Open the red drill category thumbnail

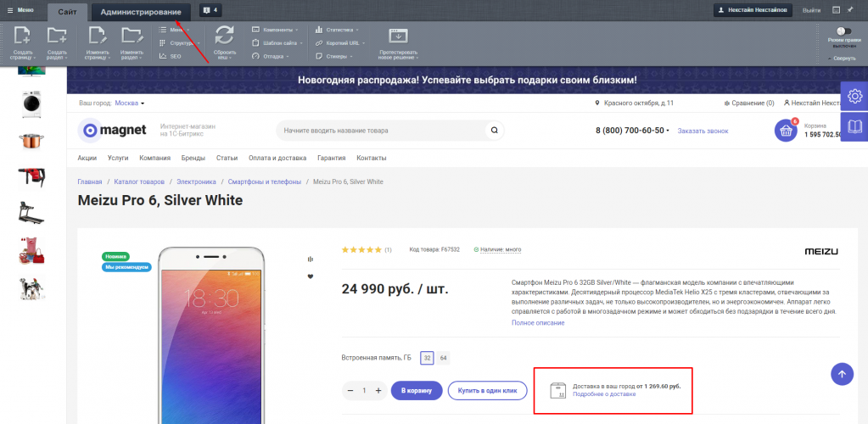tap(32, 177)
